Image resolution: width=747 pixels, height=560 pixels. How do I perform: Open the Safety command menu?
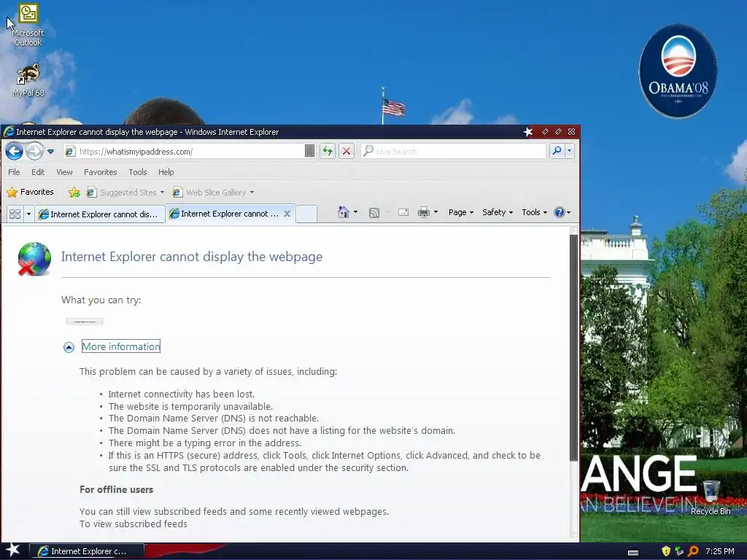(x=498, y=212)
